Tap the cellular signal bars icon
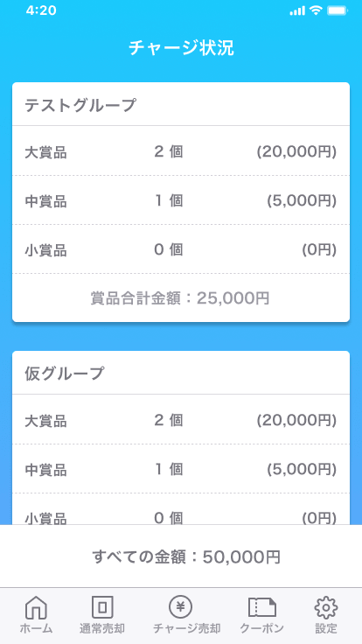 [x=297, y=11]
